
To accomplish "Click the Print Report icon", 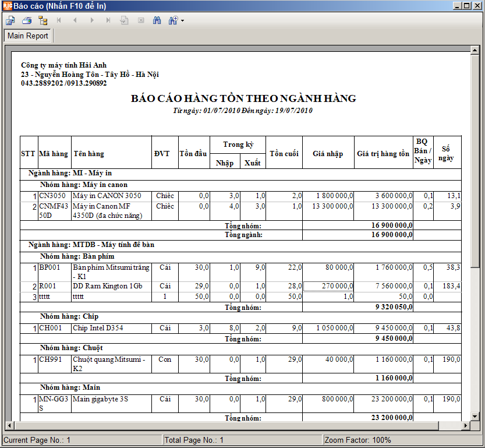I will click(27, 20).
